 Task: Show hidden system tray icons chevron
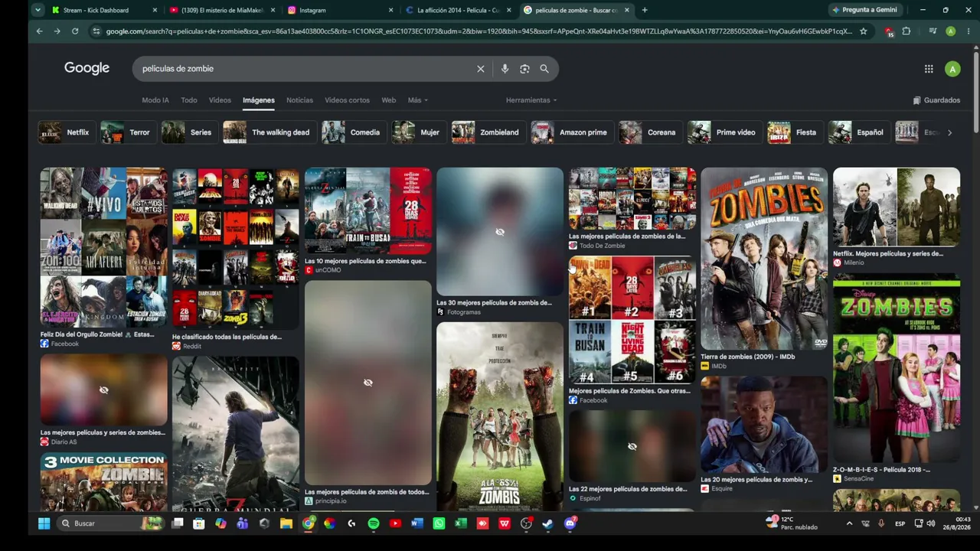tap(849, 523)
